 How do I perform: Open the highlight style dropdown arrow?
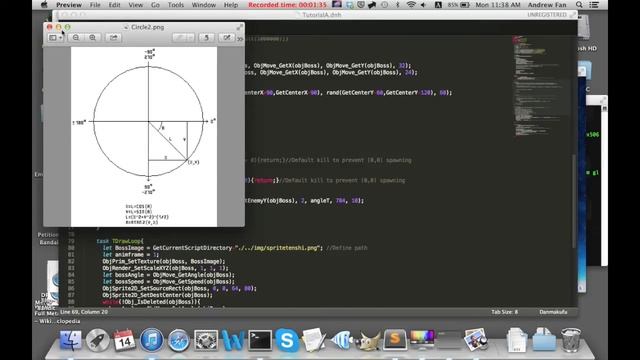tap(191, 38)
